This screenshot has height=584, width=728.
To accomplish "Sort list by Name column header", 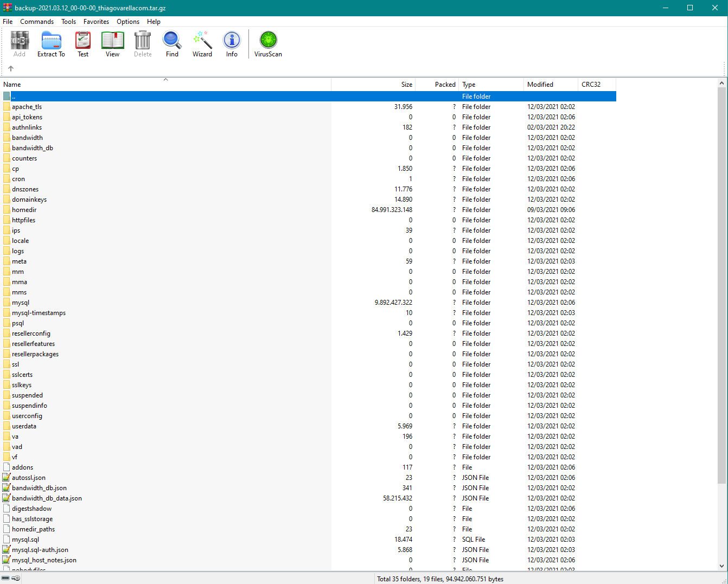I will (x=165, y=85).
